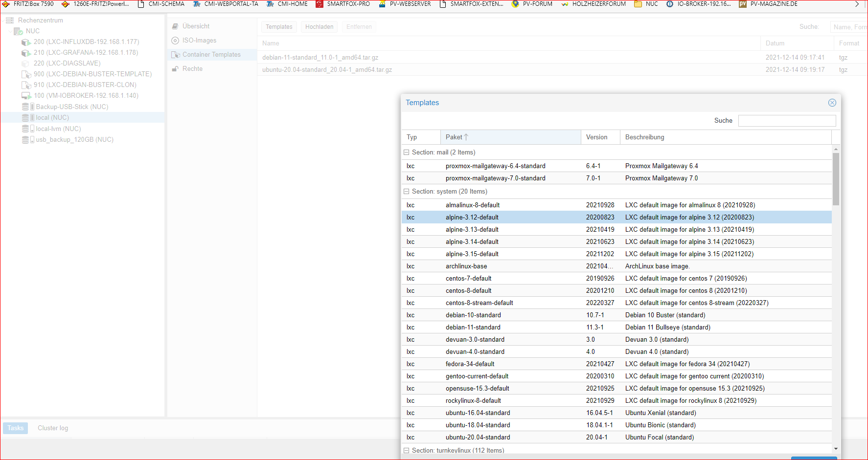Open IO-BROKER bookmark icon
Screen dimensions: 868x460
pyautogui.click(x=670, y=4)
